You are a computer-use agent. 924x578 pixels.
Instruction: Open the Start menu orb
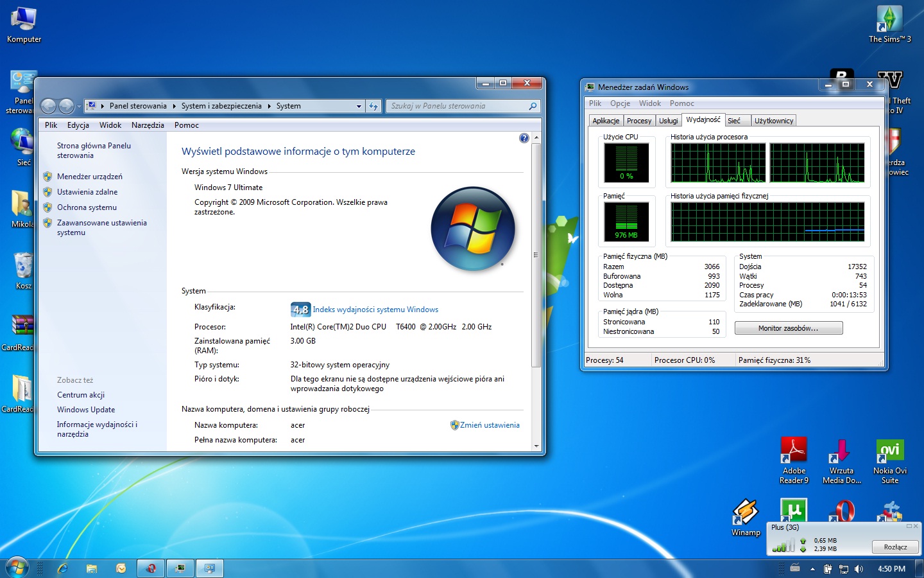point(17,568)
